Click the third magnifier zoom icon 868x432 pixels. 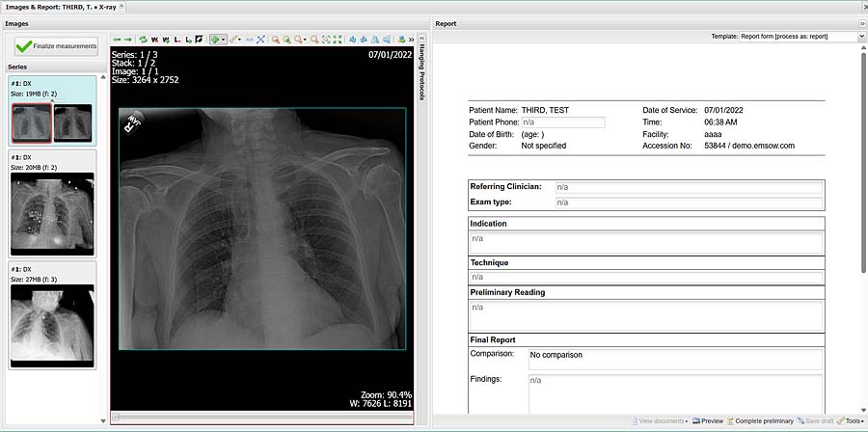point(298,40)
